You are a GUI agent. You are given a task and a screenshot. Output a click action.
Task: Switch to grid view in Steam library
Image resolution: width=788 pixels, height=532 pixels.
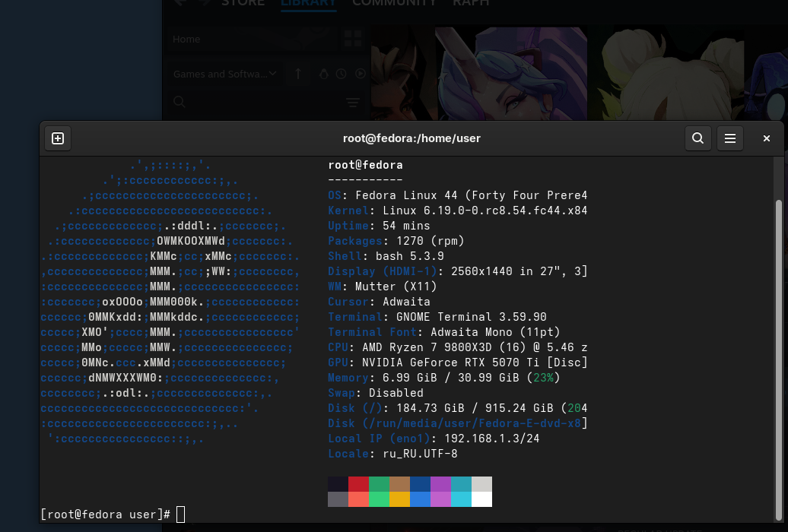[x=352, y=39]
